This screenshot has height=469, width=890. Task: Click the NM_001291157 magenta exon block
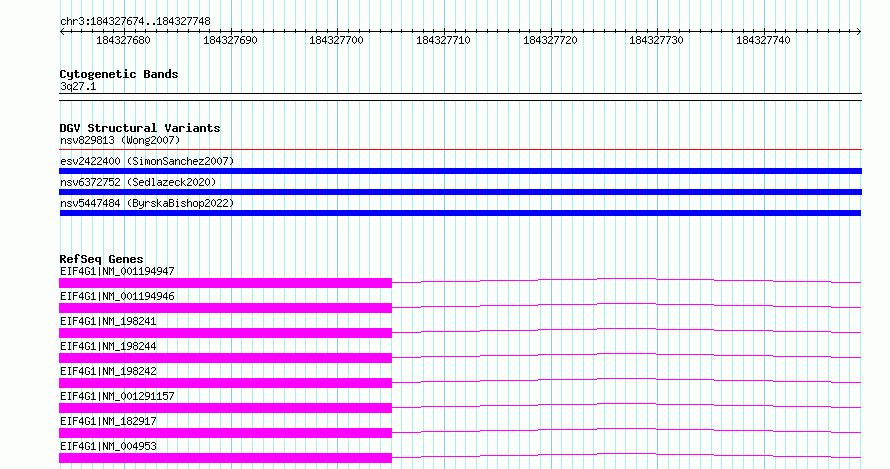225,408
